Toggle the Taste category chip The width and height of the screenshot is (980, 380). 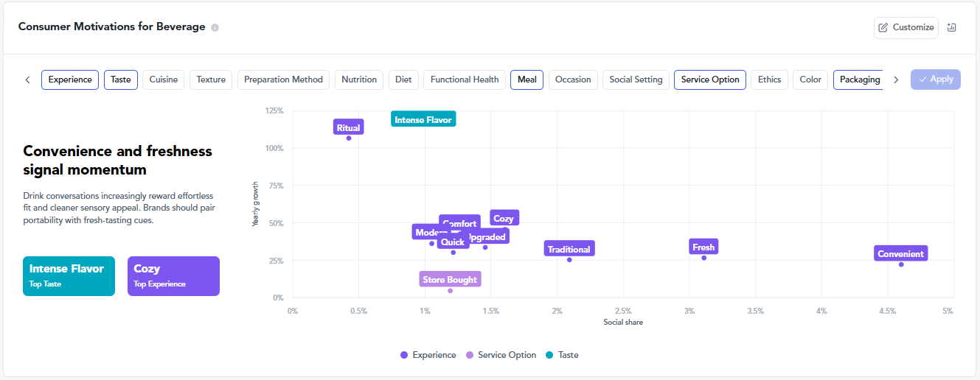(121, 80)
